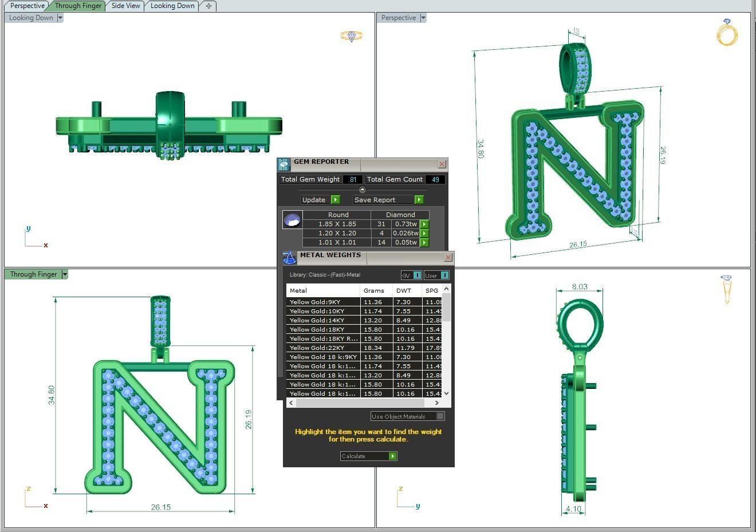Select the Side View layout tab
This screenshot has width=756, height=532.
pos(125,6)
